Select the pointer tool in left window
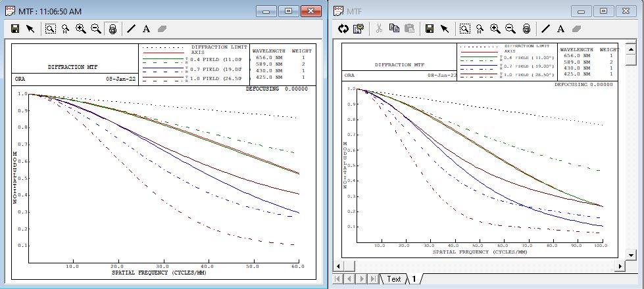The width and height of the screenshot is (644, 289). pyautogui.click(x=30, y=29)
